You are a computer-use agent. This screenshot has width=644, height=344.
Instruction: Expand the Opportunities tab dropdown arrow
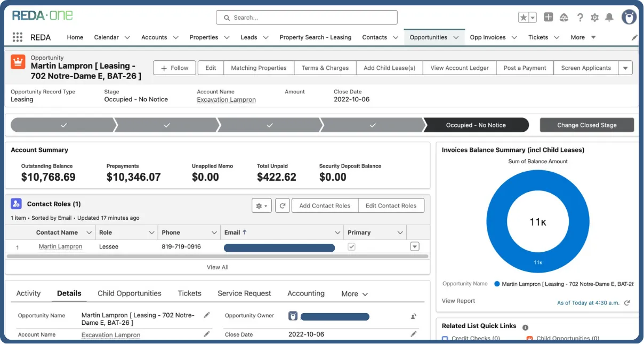(x=456, y=37)
